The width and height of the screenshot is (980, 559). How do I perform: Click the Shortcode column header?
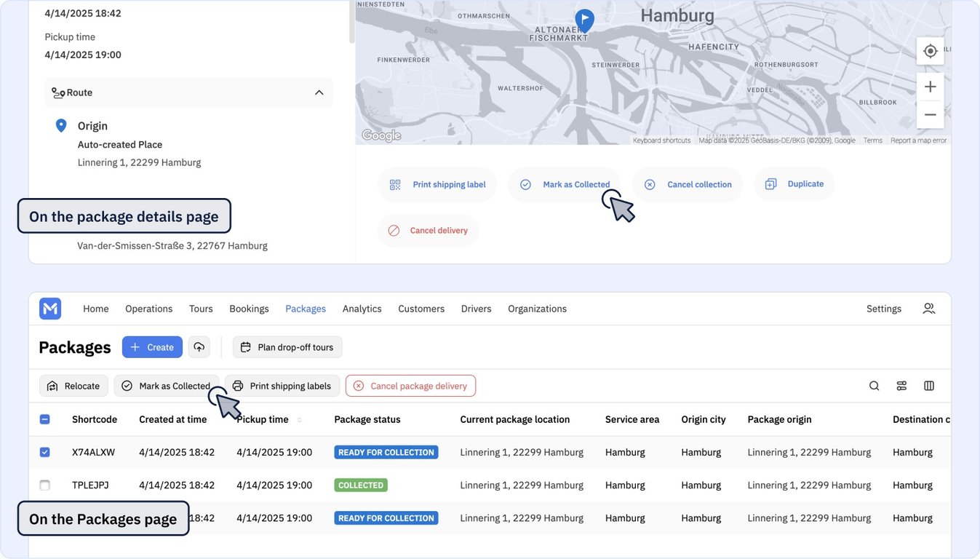click(x=95, y=419)
